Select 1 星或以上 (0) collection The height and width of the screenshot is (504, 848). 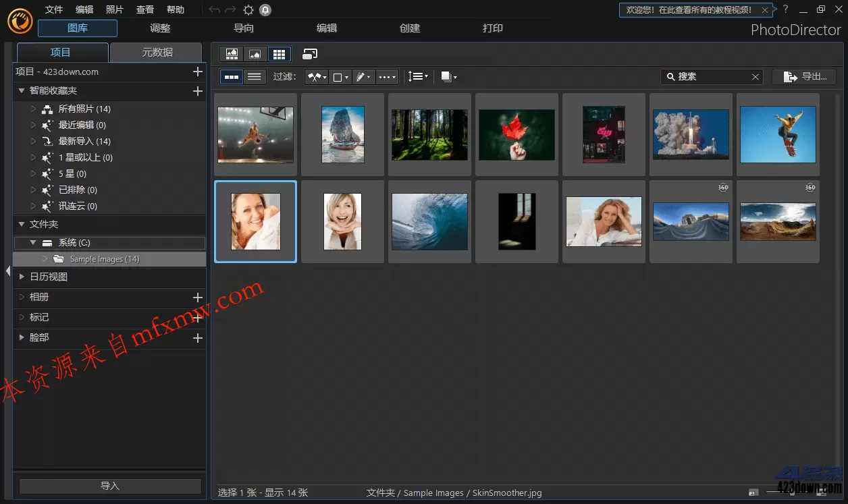(85, 157)
